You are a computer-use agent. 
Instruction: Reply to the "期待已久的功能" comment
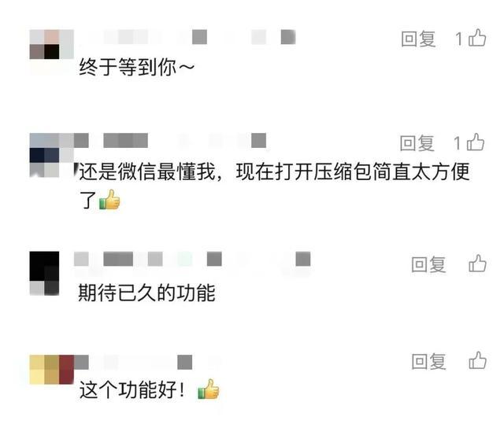coord(428,264)
